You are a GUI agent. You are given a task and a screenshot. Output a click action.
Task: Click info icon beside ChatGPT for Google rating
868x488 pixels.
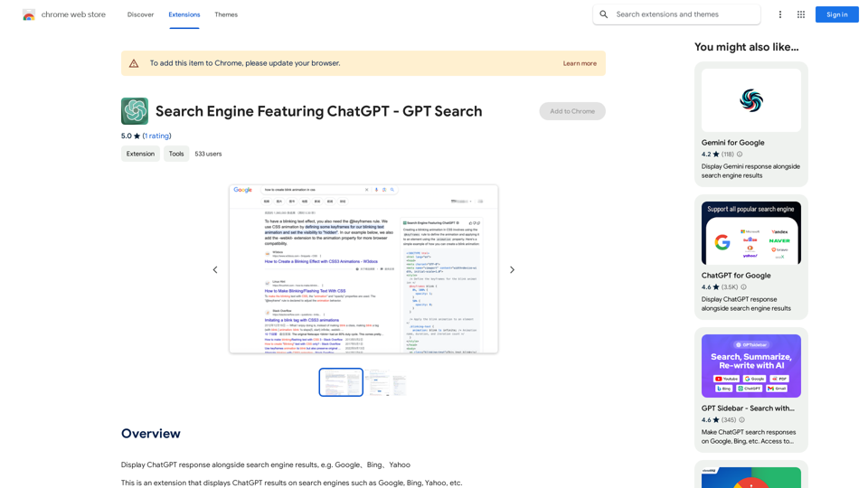(743, 287)
